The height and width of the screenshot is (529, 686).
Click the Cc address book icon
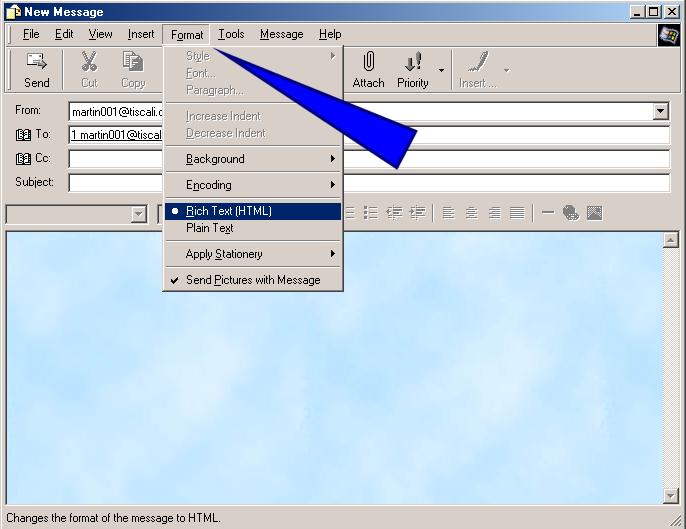[23, 158]
